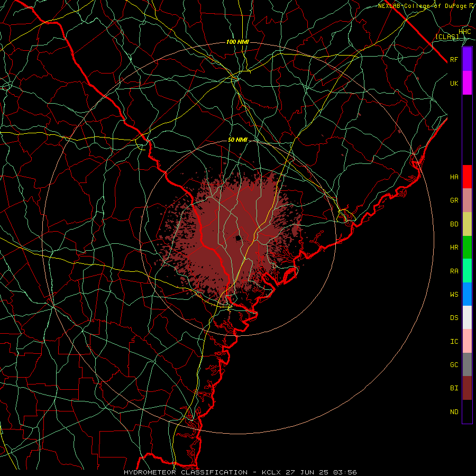Screen dimensions: 476x476
Task: Pick the RA light green legend swatch
Action: point(467,271)
